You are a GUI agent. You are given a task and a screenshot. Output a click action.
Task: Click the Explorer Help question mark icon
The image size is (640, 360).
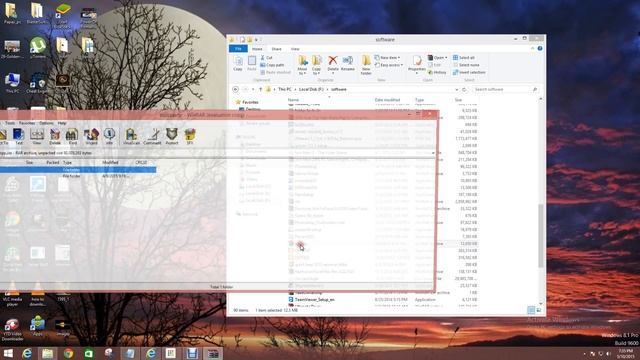tap(540, 49)
